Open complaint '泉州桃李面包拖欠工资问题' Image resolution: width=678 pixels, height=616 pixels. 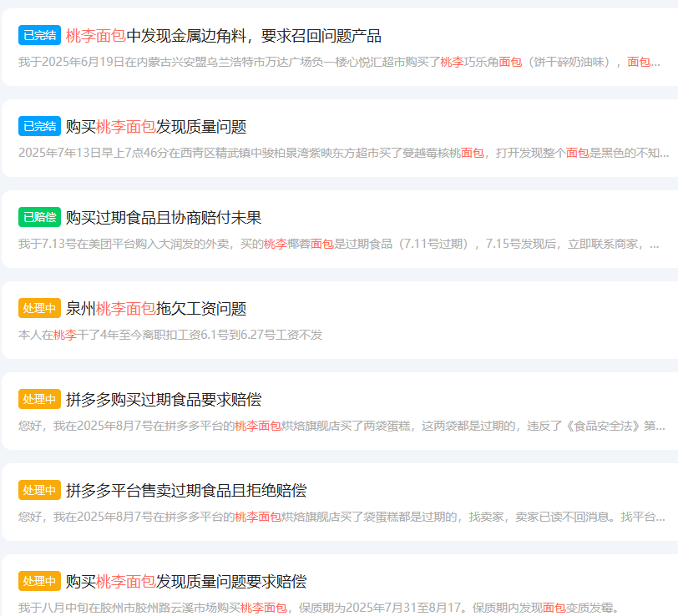155,309
